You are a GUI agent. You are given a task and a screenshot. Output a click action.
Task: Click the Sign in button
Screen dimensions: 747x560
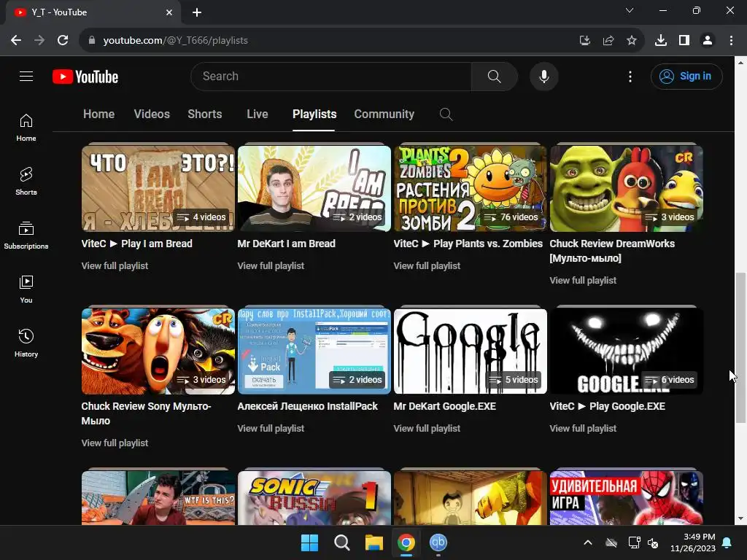point(686,76)
